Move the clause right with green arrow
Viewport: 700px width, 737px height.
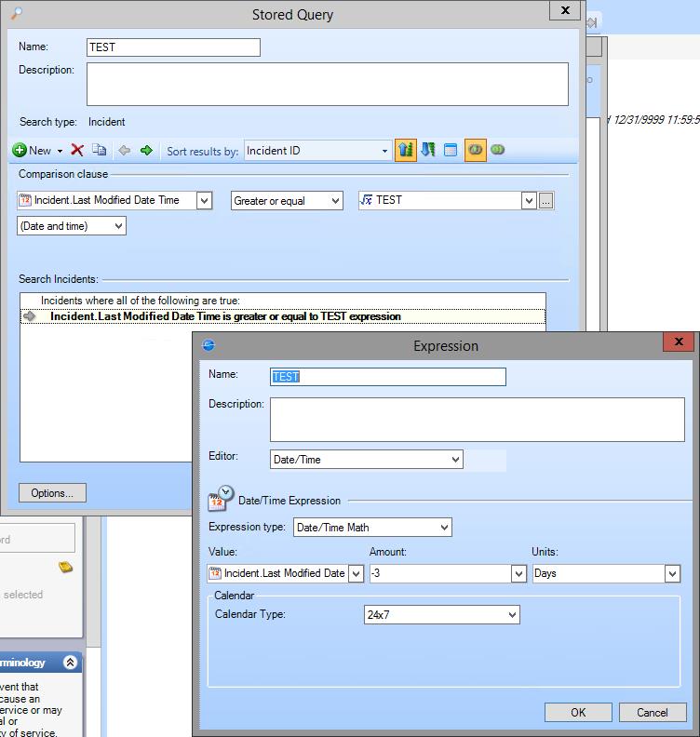click(x=146, y=151)
